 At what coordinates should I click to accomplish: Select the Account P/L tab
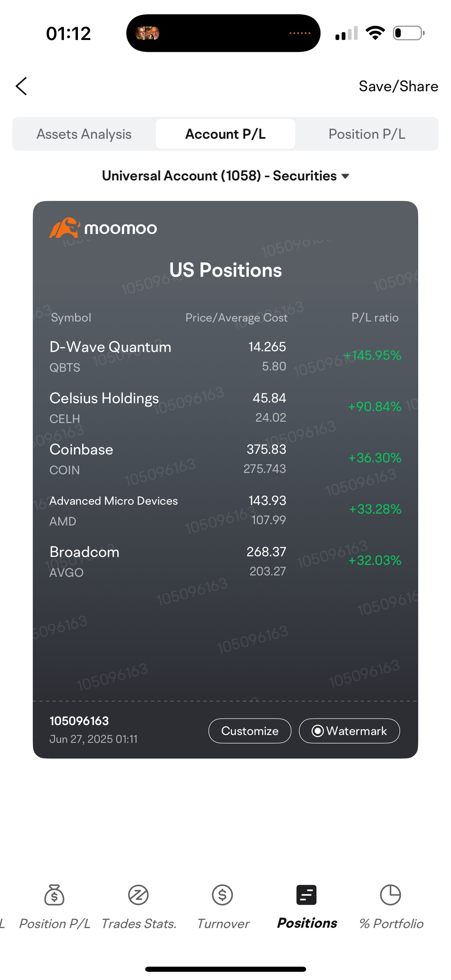(225, 134)
